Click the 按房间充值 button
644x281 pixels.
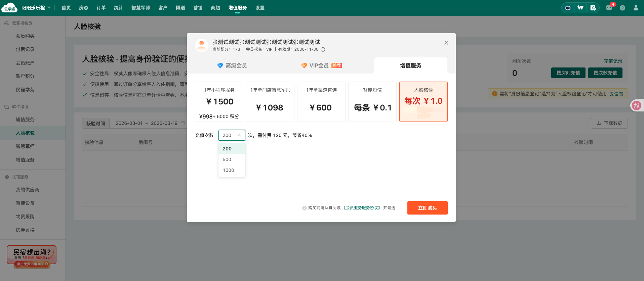(x=568, y=73)
